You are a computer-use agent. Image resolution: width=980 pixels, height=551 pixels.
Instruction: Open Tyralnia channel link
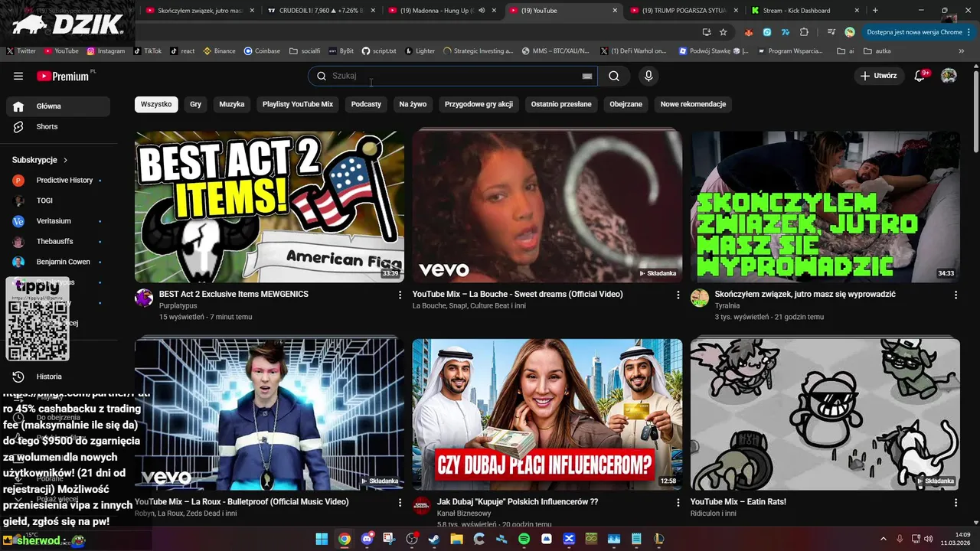click(x=727, y=305)
